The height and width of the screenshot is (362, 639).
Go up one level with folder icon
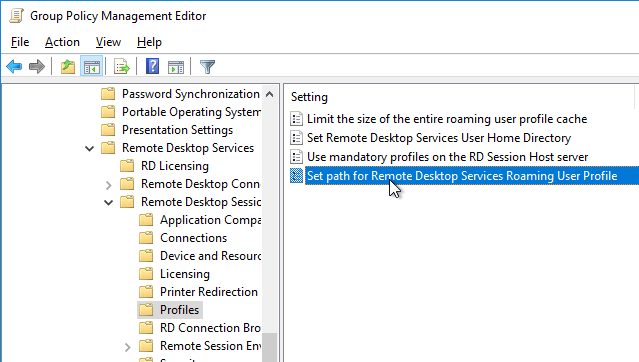pyautogui.click(x=68, y=66)
